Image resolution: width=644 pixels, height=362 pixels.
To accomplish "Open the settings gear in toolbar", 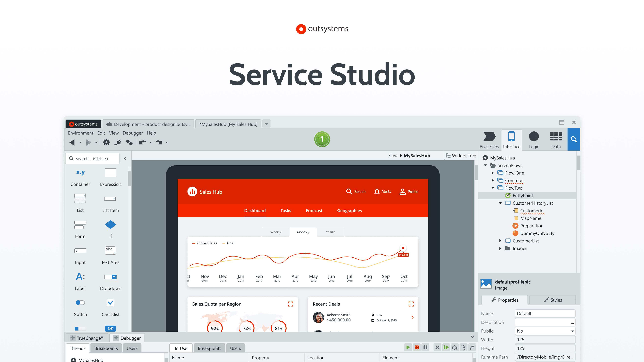I will [106, 142].
